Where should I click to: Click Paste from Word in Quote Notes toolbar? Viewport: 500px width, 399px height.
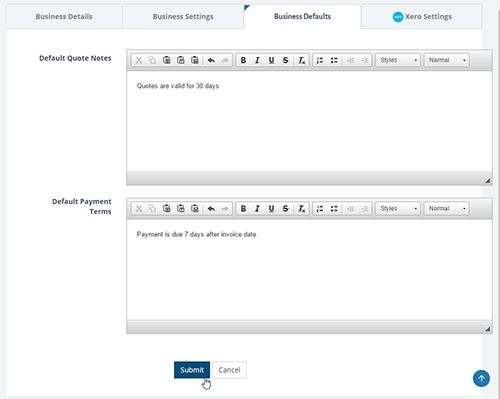click(195, 60)
